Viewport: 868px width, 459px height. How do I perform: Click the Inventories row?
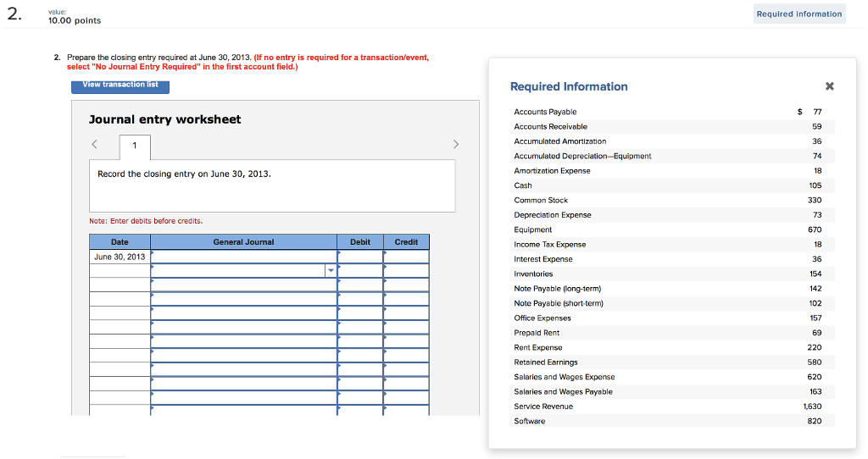[672, 274]
